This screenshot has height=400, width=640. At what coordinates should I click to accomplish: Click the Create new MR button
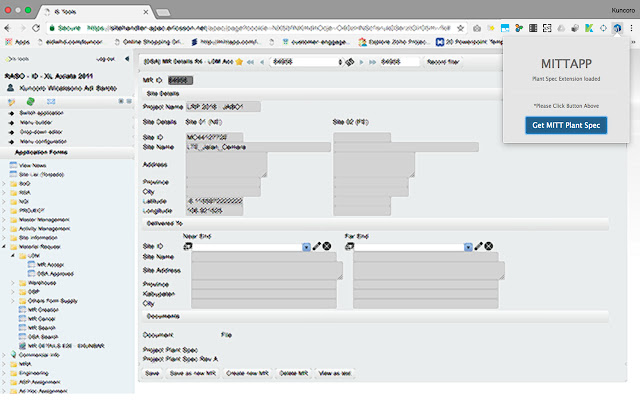[247, 373]
